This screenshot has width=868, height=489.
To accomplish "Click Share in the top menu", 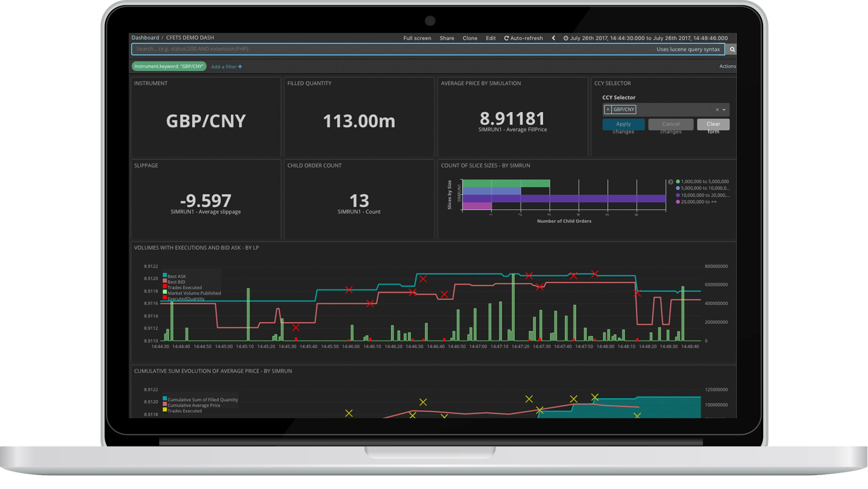I will coord(447,38).
